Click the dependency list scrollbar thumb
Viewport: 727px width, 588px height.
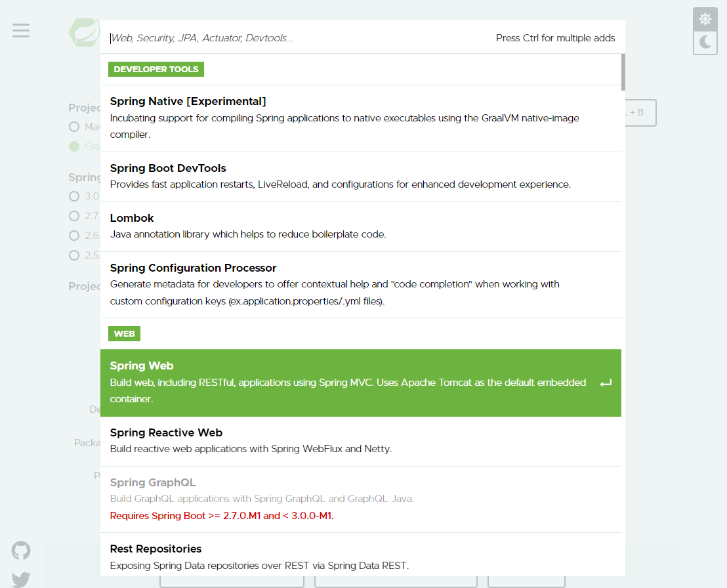pyautogui.click(x=623, y=72)
